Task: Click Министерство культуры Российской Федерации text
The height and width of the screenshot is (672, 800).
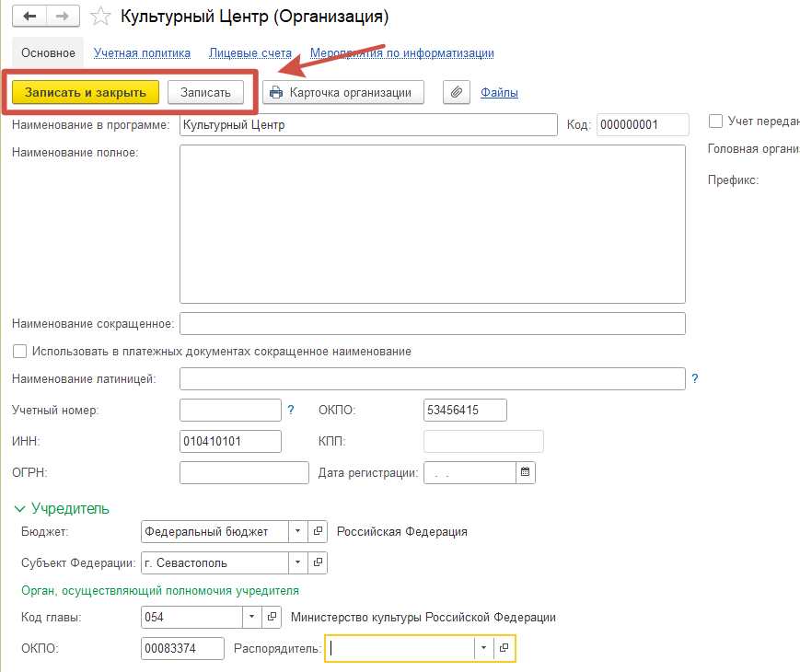Action: coord(423,617)
